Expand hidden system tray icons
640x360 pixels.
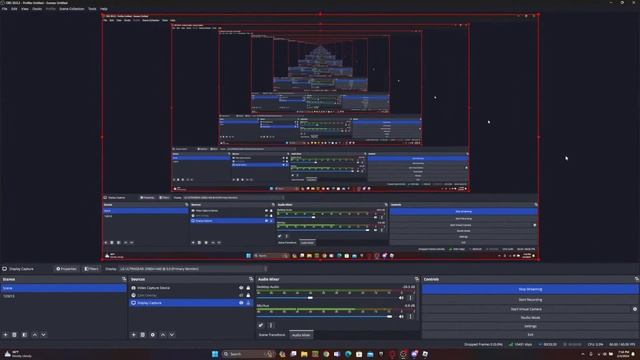(583, 354)
